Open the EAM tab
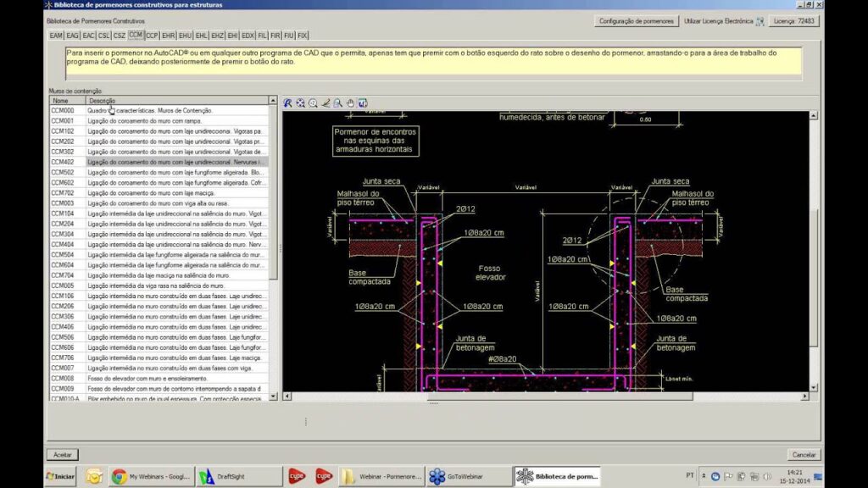 (57, 36)
